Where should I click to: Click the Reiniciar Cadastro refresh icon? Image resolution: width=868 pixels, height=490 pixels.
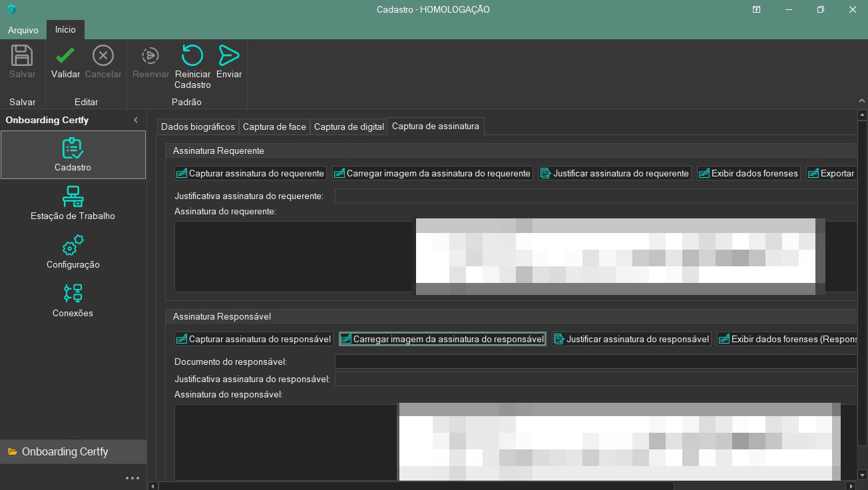pyautogui.click(x=192, y=56)
